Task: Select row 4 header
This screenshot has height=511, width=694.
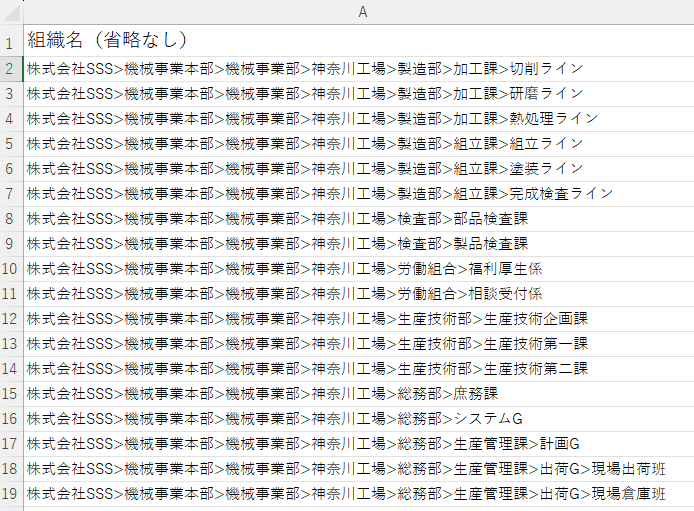Action: click(x=11, y=119)
